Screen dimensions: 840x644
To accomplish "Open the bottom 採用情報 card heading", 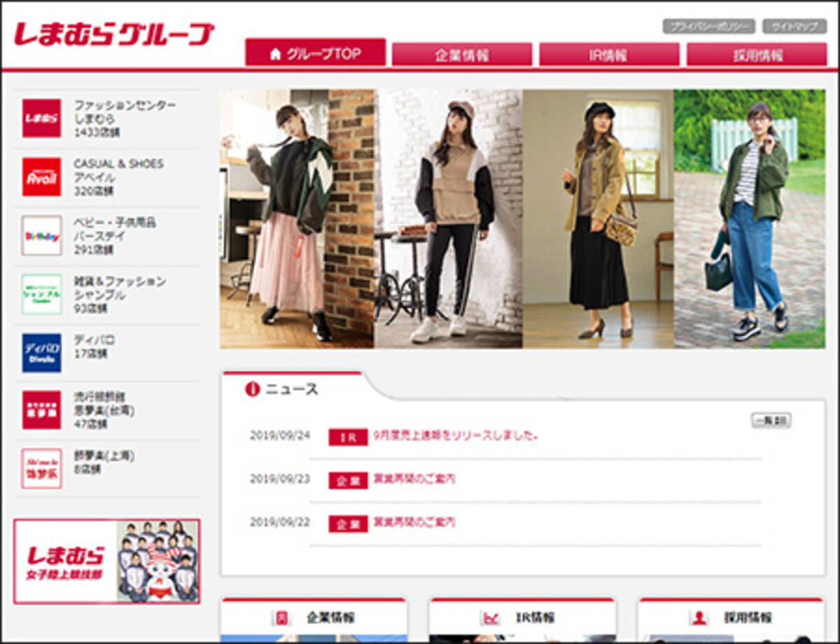I will (748, 617).
